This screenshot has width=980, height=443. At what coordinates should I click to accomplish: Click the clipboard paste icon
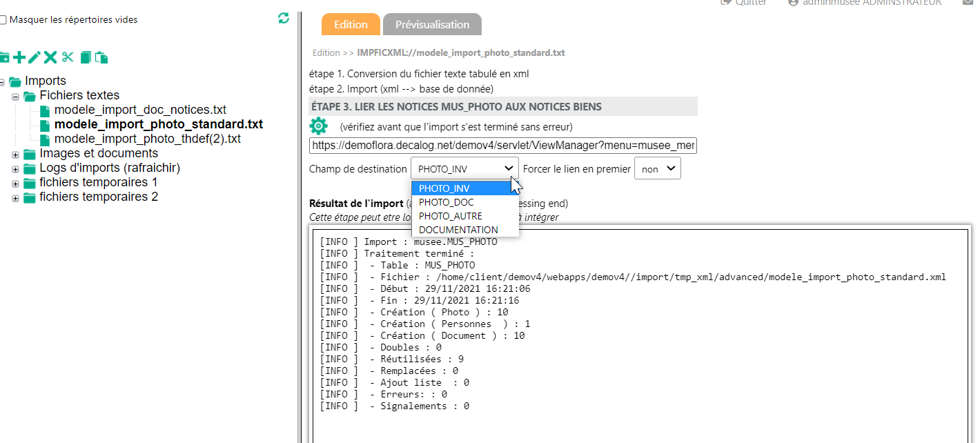coord(101,57)
